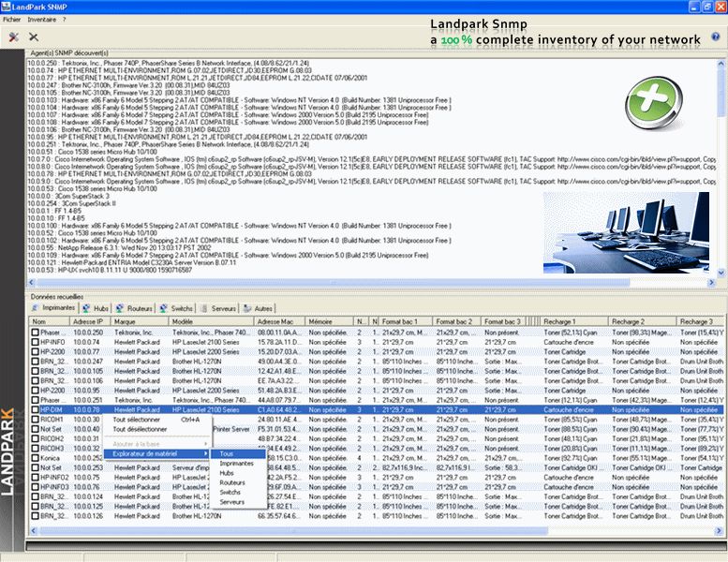Check the box for RICOH1 row
The height and width of the screenshot is (562, 728).
(x=35, y=420)
